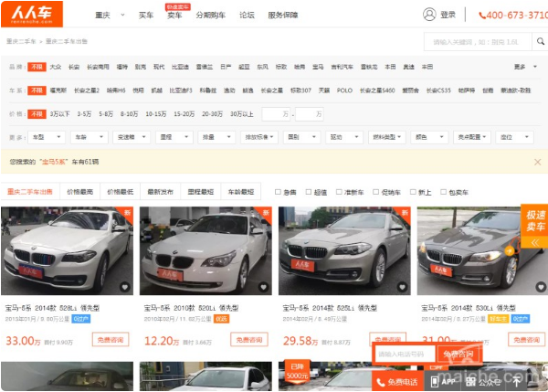Check the 超值 checkbox

[x=309, y=192]
